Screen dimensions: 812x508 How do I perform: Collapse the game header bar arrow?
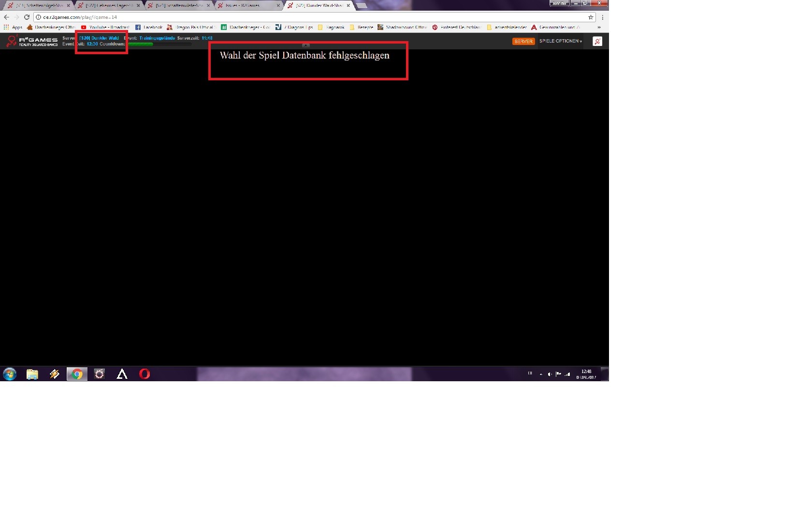[306, 45]
